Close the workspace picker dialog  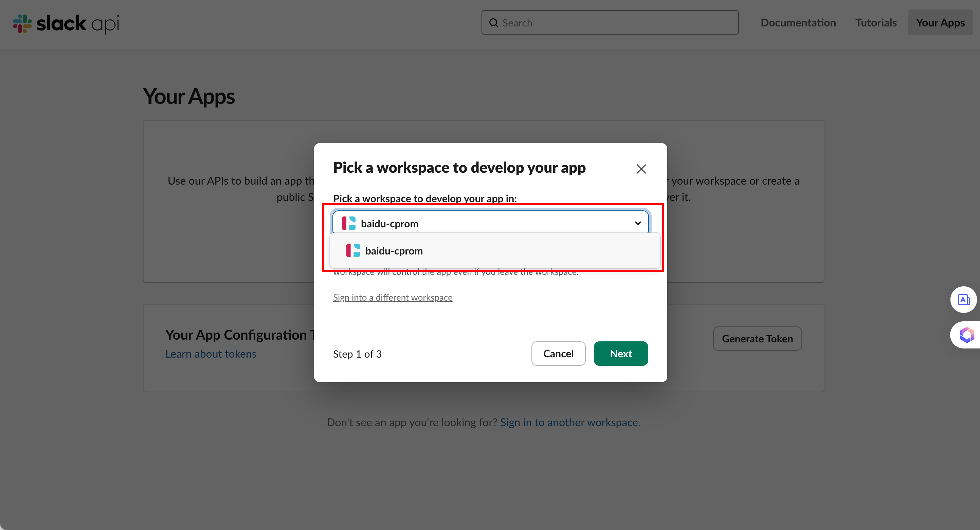pyautogui.click(x=641, y=169)
